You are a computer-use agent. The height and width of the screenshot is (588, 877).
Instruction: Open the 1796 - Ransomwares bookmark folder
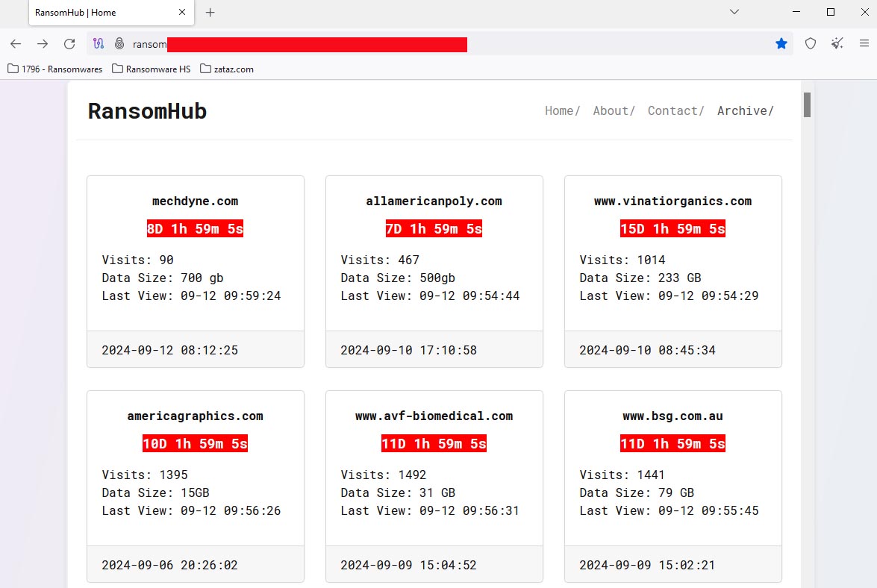point(54,69)
